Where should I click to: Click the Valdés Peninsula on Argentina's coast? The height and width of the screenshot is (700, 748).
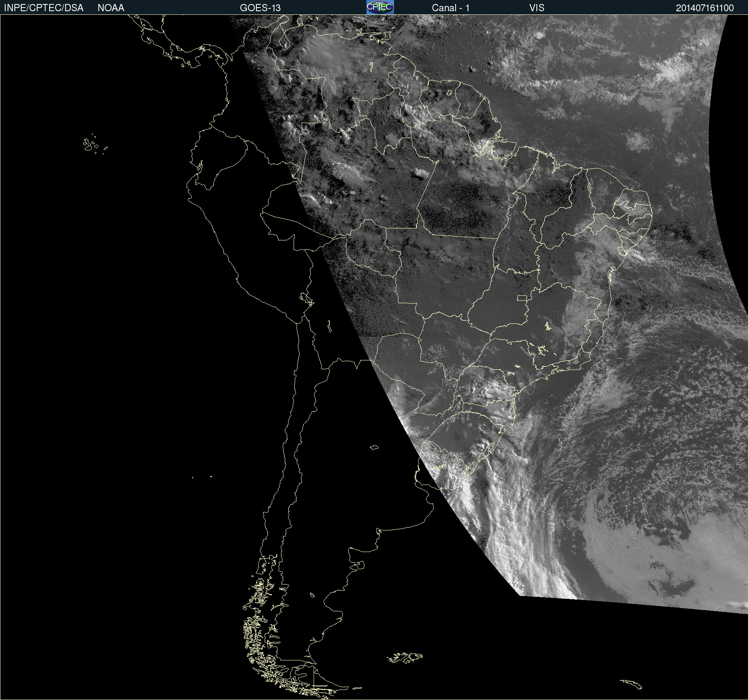coord(359,565)
